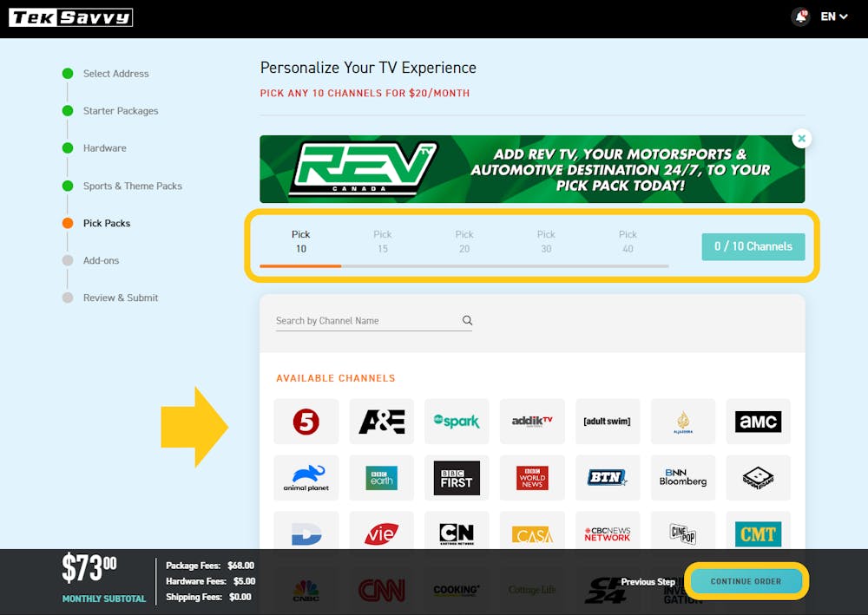Select the Pick 15 tab
868x615 pixels.
(383, 242)
